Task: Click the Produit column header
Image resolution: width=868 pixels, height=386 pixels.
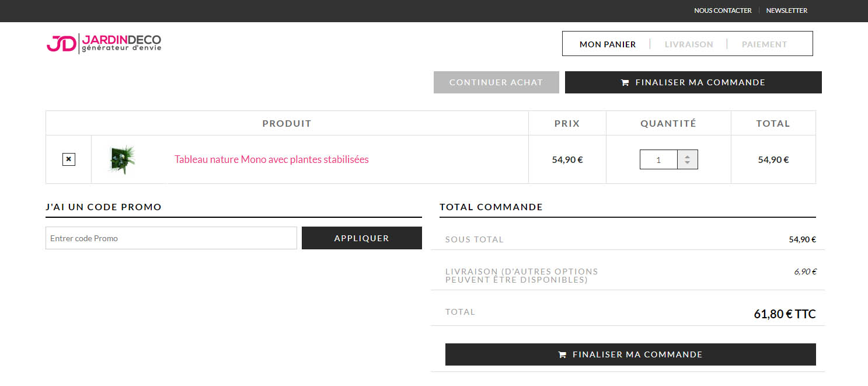Action: pos(287,123)
